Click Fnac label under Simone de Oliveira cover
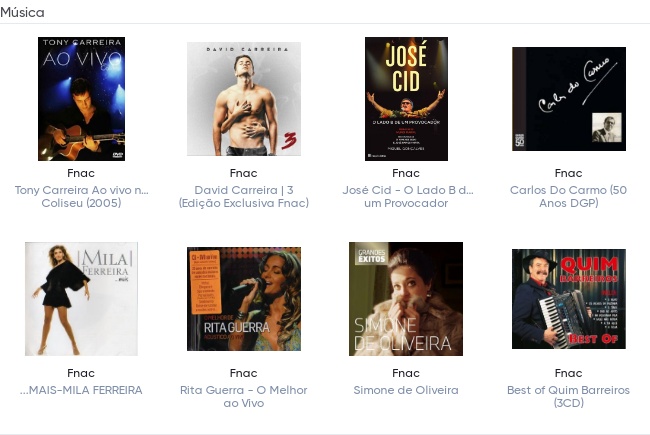Viewport: 650px width, 435px height. tap(406, 373)
